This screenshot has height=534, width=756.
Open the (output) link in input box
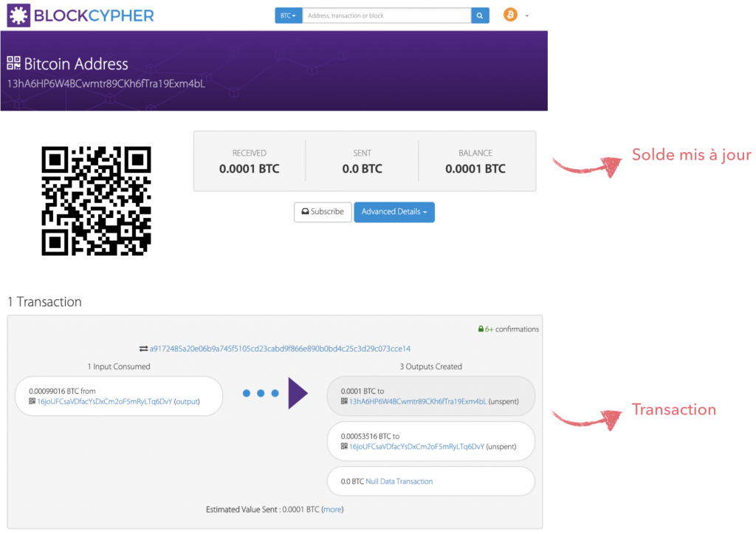(x=187, y=402)
